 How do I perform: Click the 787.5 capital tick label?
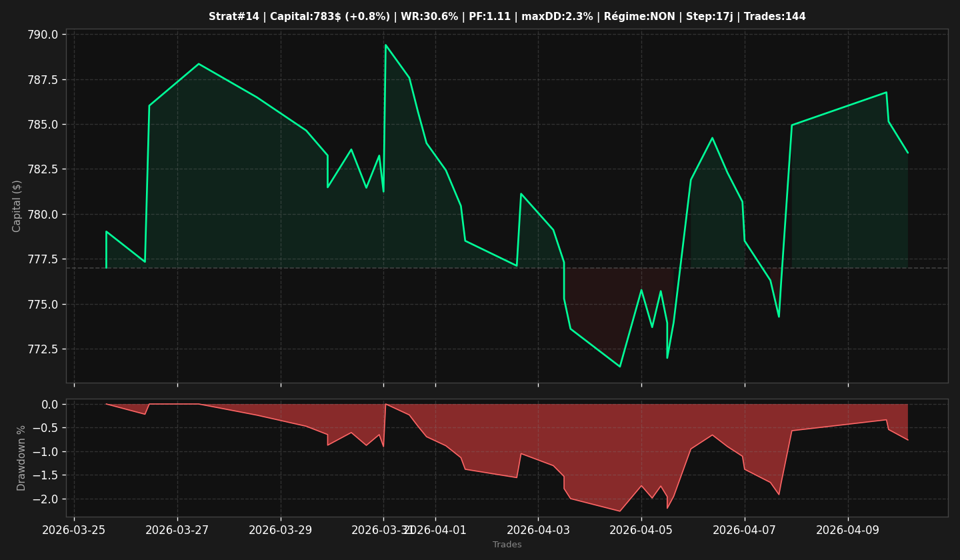(43, 80)
